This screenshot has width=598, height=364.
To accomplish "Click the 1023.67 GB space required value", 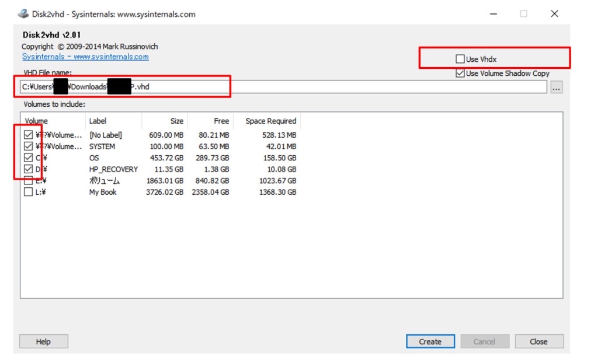I will [278, 181].
